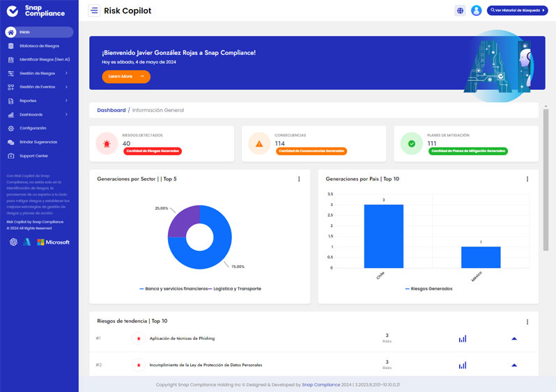Click the orange warning Consecuencias icon
This screenshot has width=556, height=392.
(x=259, y=143)
